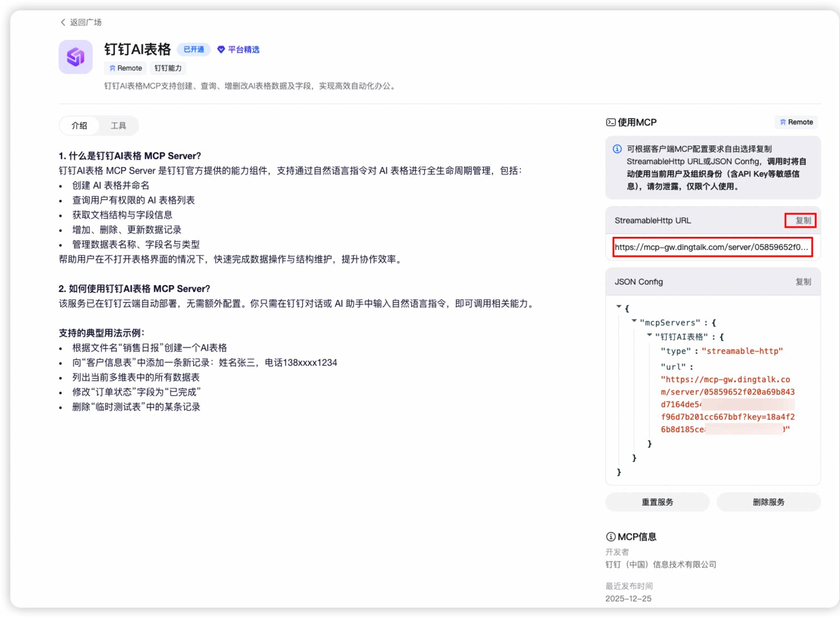Click the info icon beside MCP信息
The width and height of the screenshot is (840, 618).
pyautogui.click(x=611, y=537)
